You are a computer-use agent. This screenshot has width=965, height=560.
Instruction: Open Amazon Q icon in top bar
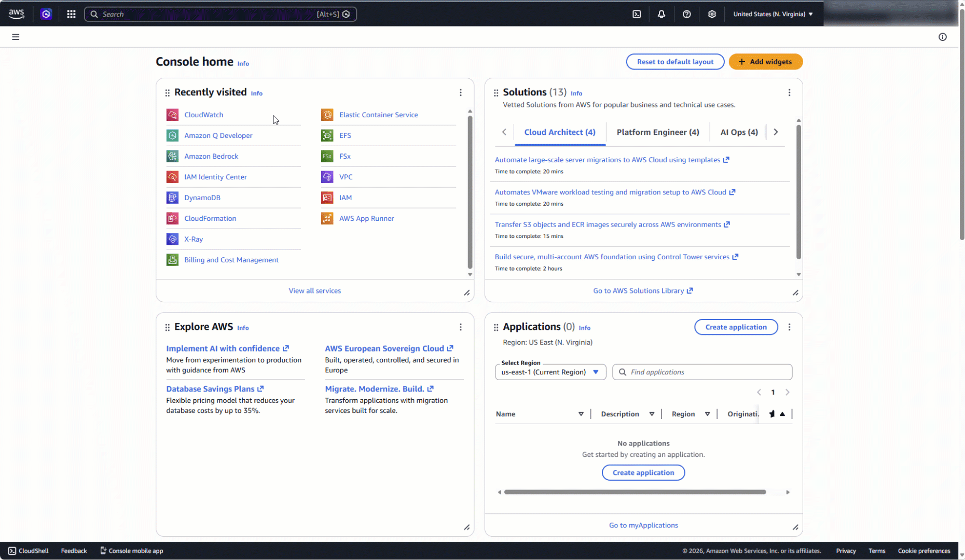(46, 14)
